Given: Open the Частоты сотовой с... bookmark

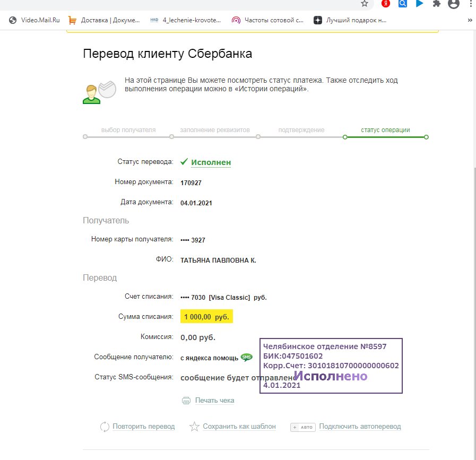Looking at the screenshot, I should pos(267,20).
